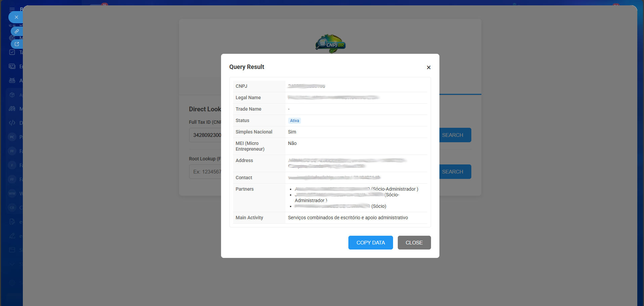Screen dimensions: 644x306
Task: Click the Root Lookup input field
Action: pyautogui.click(x=206, y=172)
